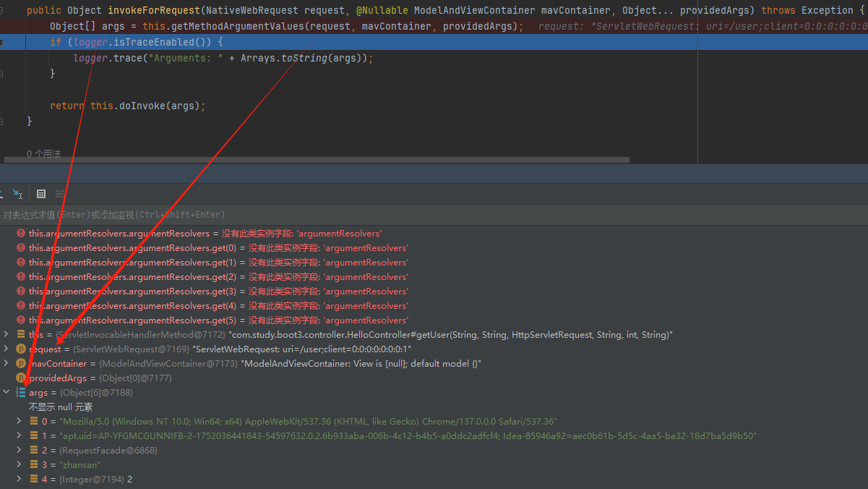Click the error icon of the argumentResolvers.get(2) watch
The height and width of the screenshot is (489, 868).
click(21, 277)
